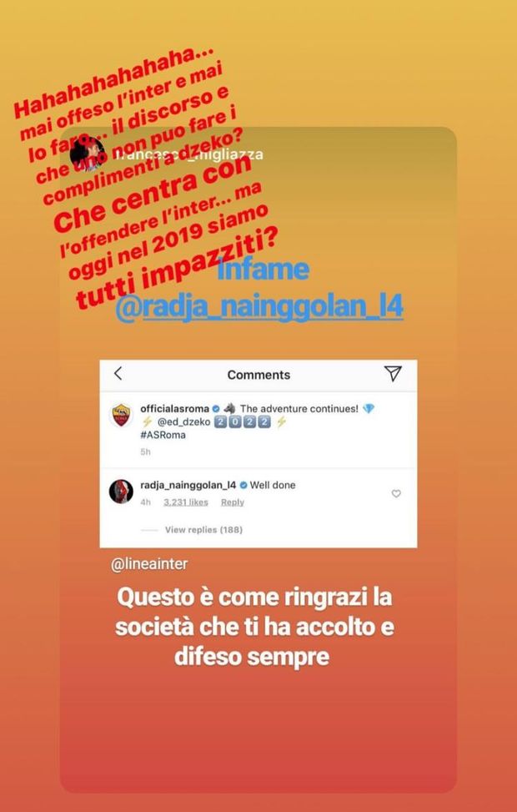This screenshot has width=517, height=812.
Task: Open radja_nainggolan_l4 username in comment
Action: 188,485
